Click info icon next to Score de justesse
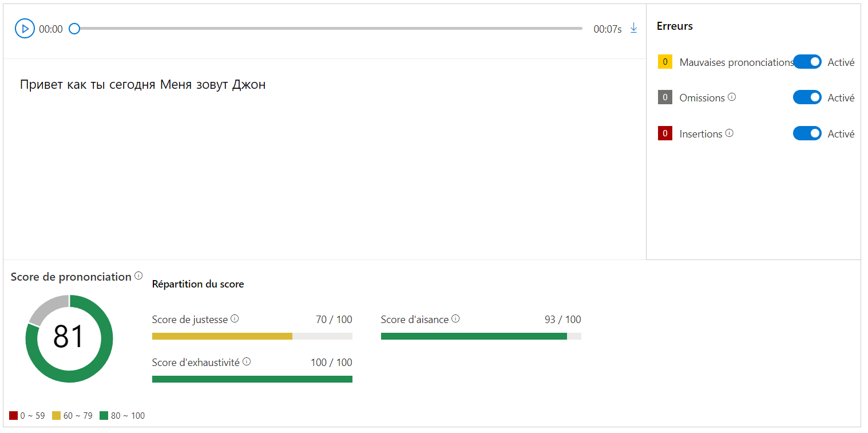 point(235,319)
